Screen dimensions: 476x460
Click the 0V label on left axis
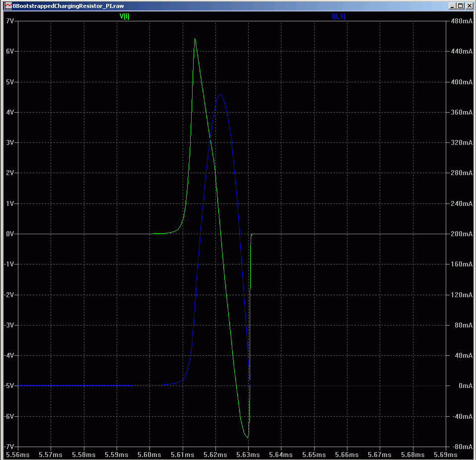pos(9,234)
